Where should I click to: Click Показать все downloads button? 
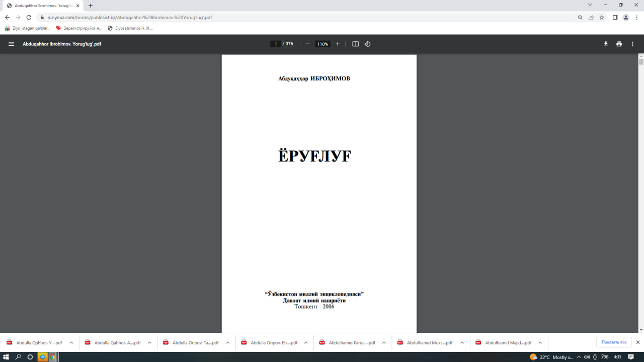[614, 342]
